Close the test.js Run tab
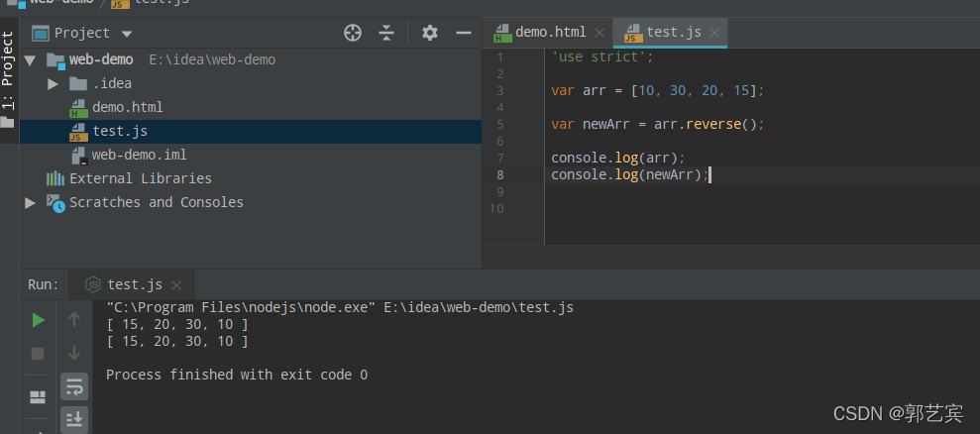 pos(176,285)
